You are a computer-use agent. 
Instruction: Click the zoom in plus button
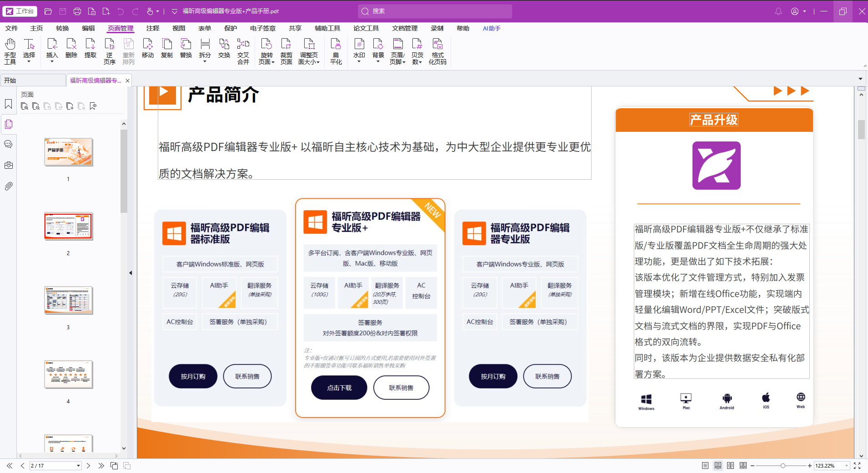pyautogui.click(x=810, y=466)
